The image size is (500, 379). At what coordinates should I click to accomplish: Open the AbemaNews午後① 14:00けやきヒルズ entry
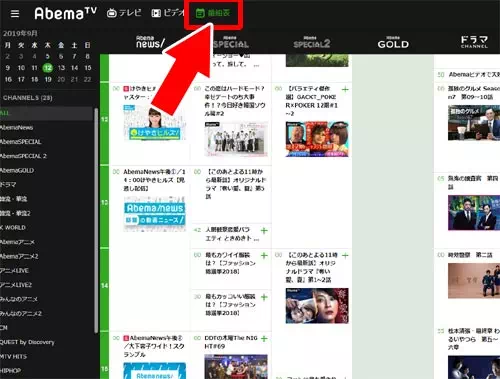coord(154,180)
